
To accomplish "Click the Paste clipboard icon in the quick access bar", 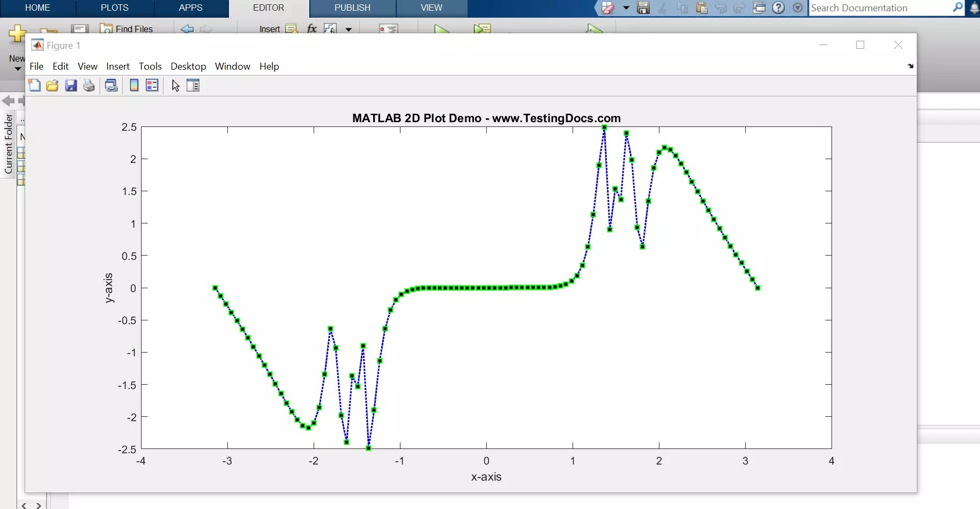I will [701, 8].
